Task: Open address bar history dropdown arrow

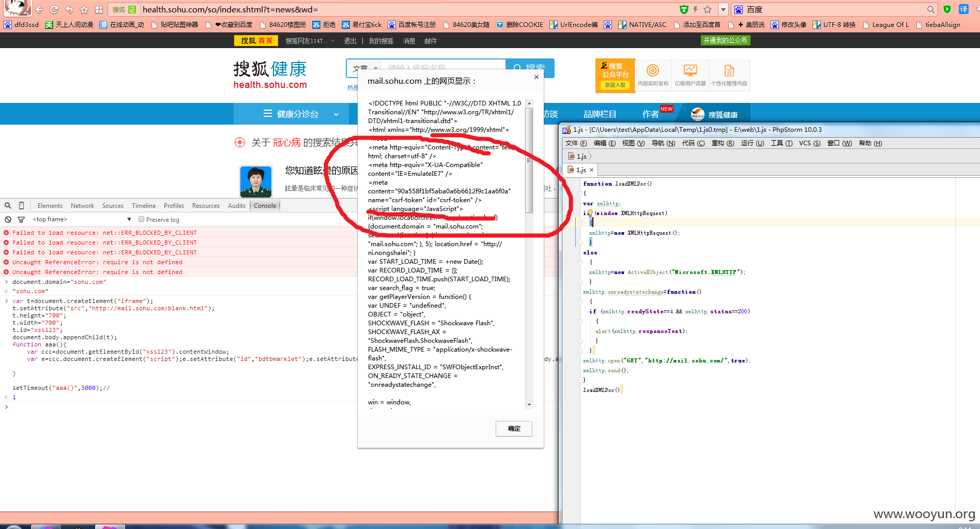Action: pos(724,9)
